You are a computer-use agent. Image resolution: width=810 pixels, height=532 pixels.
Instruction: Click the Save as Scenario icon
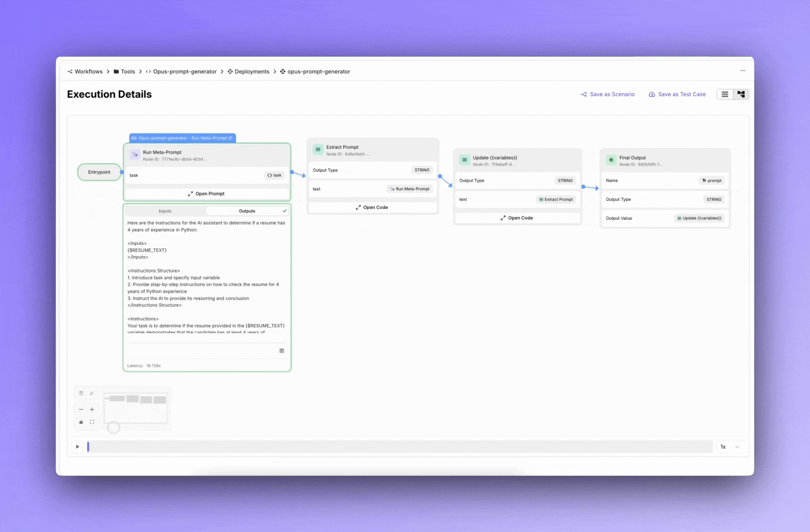click(x=584, y=95)
